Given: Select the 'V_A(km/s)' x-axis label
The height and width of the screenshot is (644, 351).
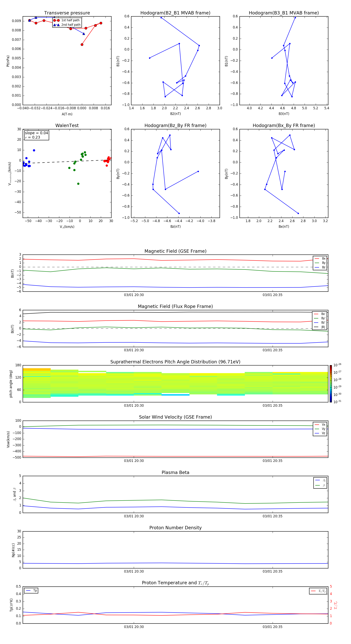Looking at the screenshot, I should (x=67, y=227).
